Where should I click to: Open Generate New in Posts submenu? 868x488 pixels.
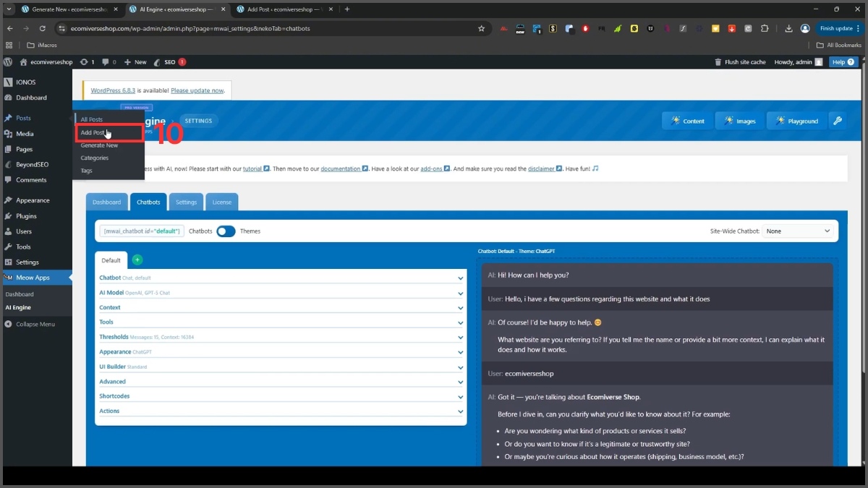99,145
